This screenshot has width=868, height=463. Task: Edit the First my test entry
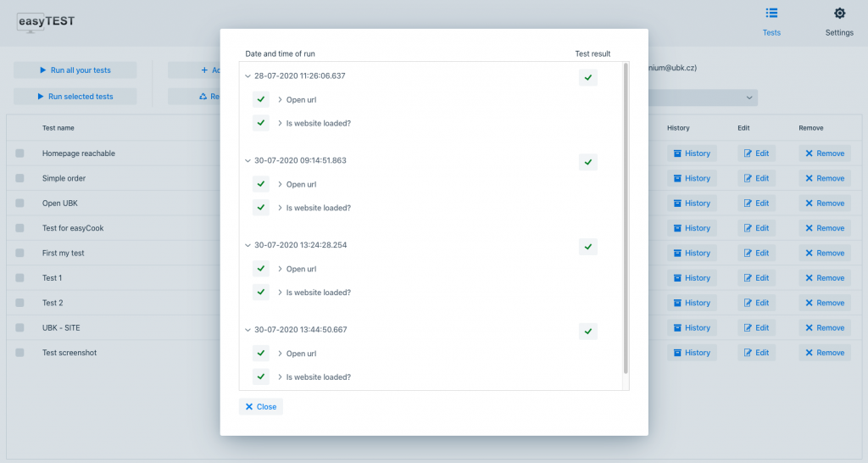[x=756, y=253]
